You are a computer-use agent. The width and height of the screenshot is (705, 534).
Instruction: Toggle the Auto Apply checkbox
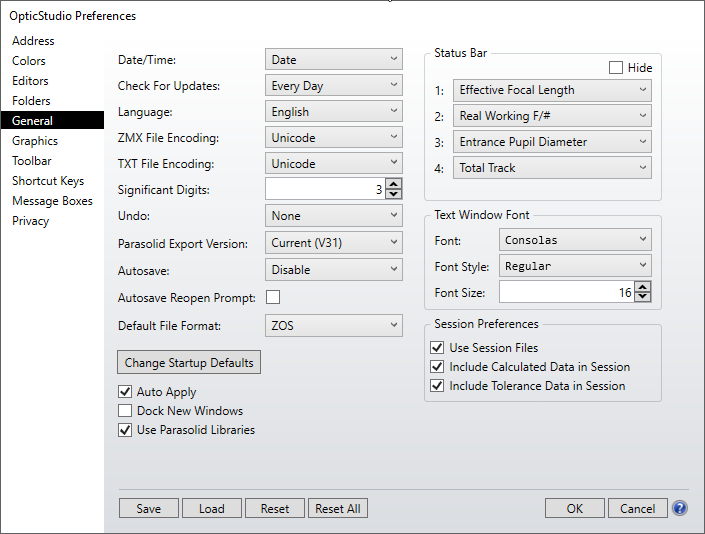pos(125,392)
